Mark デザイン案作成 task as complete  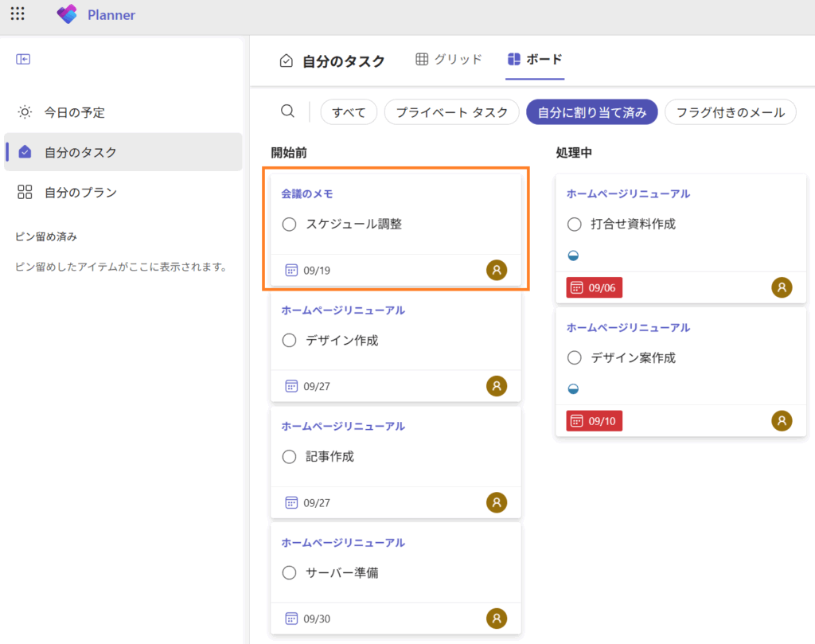[x=575, y=358]
